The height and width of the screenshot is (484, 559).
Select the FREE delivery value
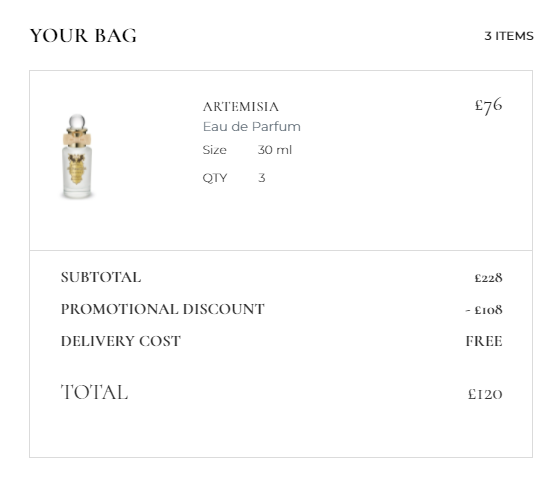coord(484,341)
